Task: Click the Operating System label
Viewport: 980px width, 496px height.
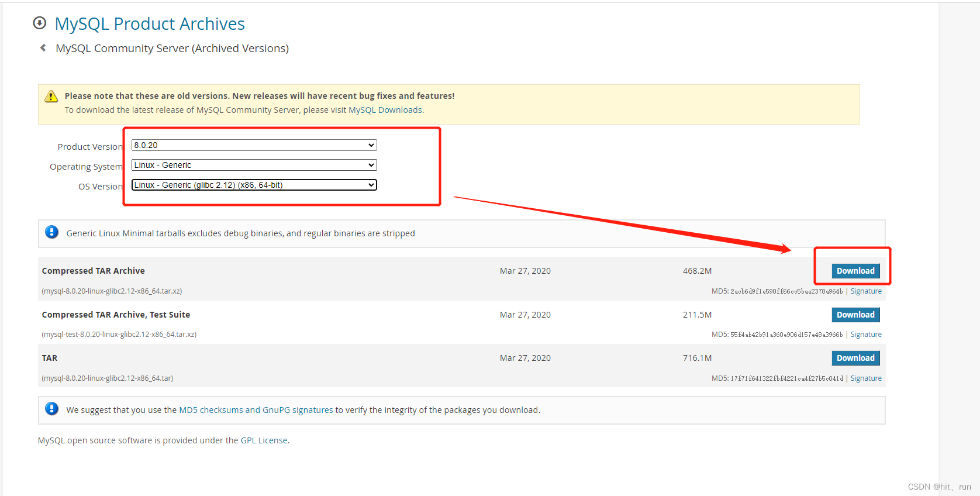Action: (x=86, y=167)
